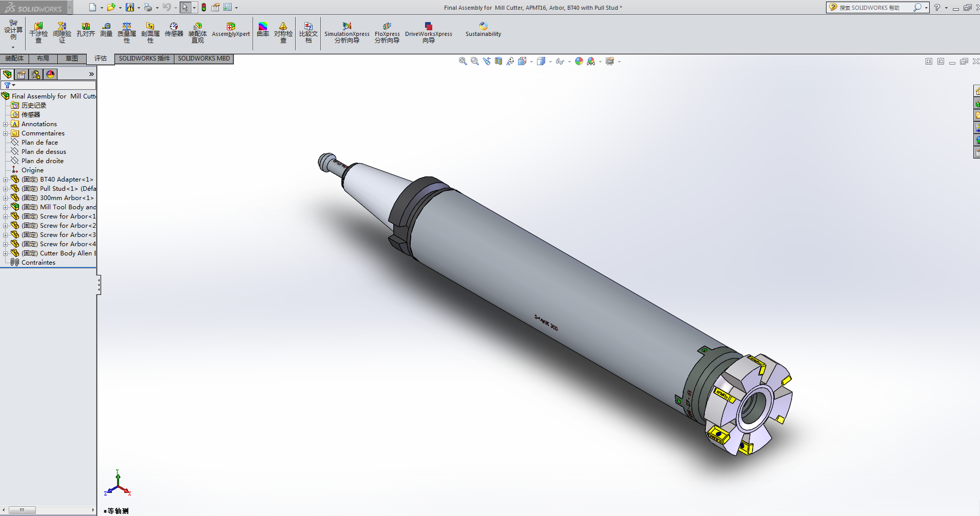
Task: Open the Symmetry Check (对称检查) tool
Action: pyautogui.click(x=283, y=32)
